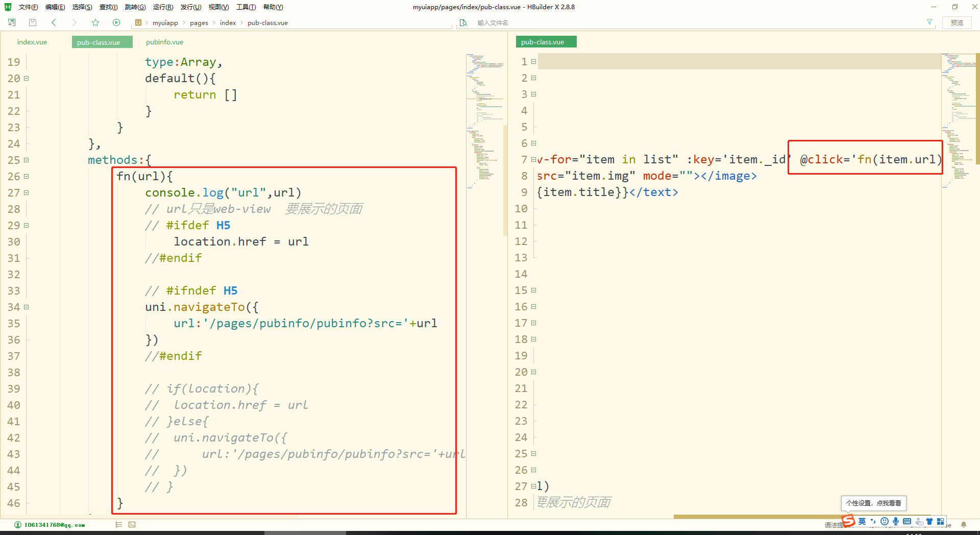Click the new file icon in toolbar
Image resolution: width=980 pixels, height=535 pixels.
pyautogui.click(x=12, y=22)
